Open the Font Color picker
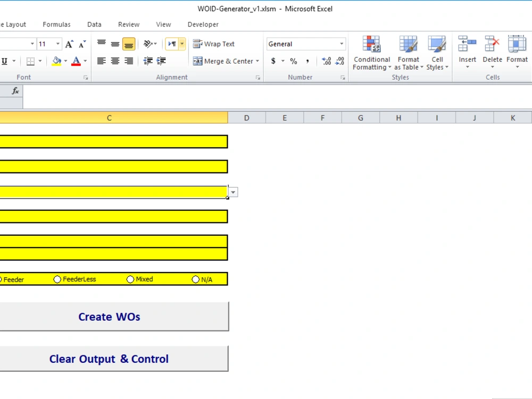Image resolution: width=532 pixels, height=399 pixels. pos(84,61)
